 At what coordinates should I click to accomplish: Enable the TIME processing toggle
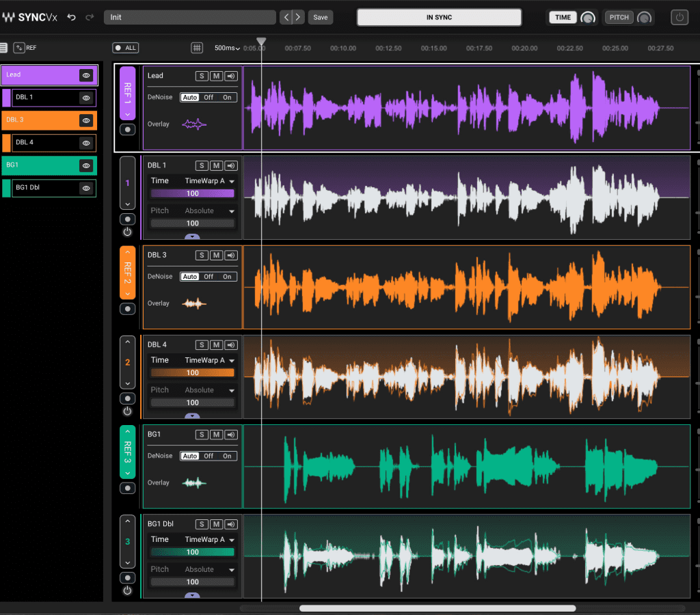click(563, 17)
